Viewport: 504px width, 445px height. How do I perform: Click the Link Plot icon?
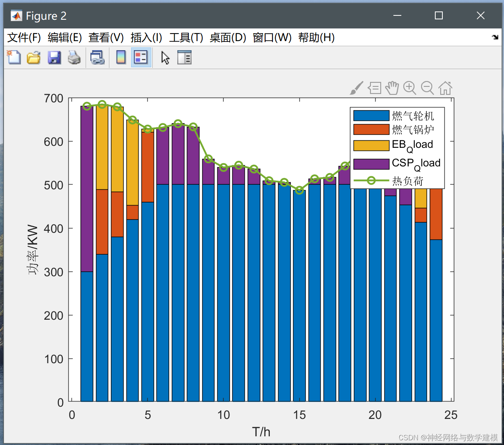pyautogui.click(x=97, y=58)
